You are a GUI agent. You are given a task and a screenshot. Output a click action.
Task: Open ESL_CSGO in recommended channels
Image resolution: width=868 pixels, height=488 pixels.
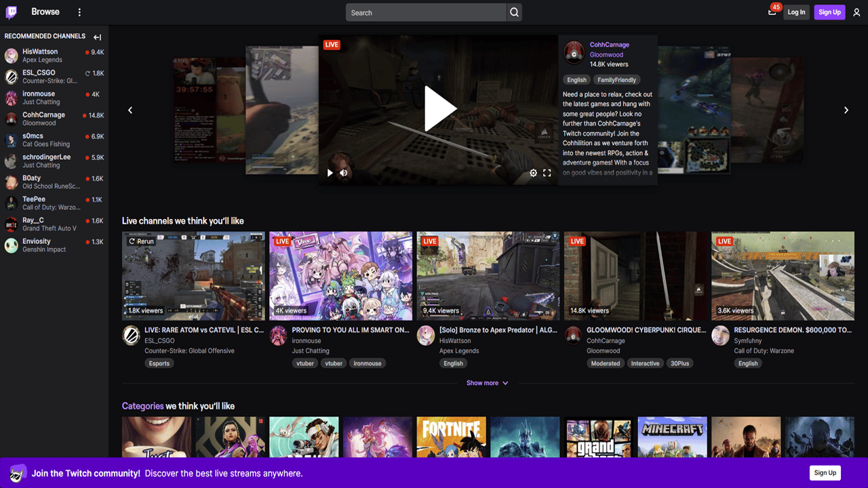(54, 77)
